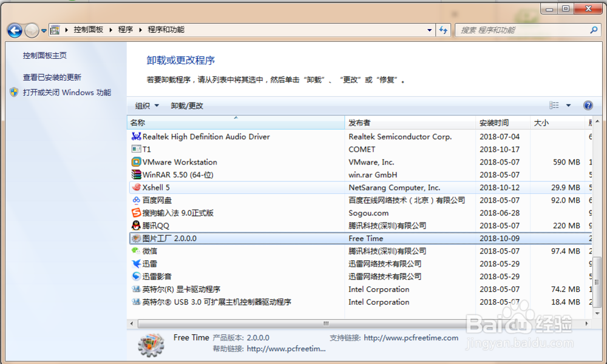Sort by the 大小 column header

557,123
